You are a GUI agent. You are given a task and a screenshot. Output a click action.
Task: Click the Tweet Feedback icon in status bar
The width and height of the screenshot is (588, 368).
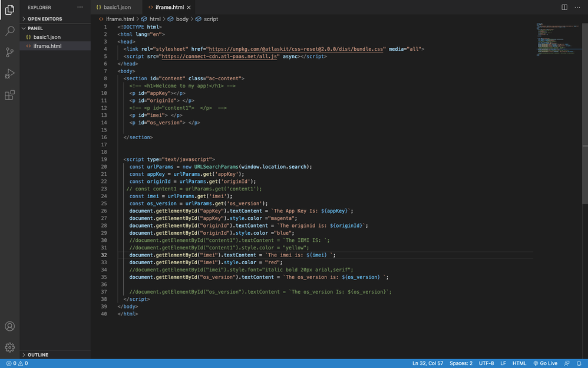tap(567, 363)
